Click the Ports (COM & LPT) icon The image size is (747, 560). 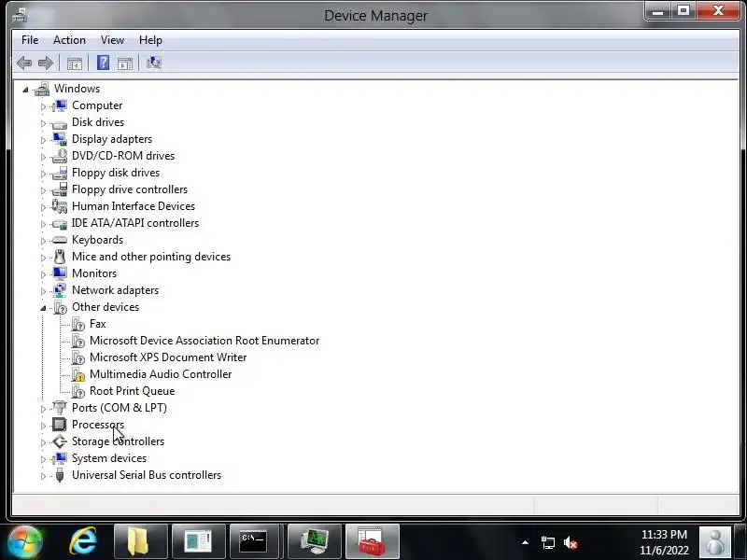tap(60, 408)
